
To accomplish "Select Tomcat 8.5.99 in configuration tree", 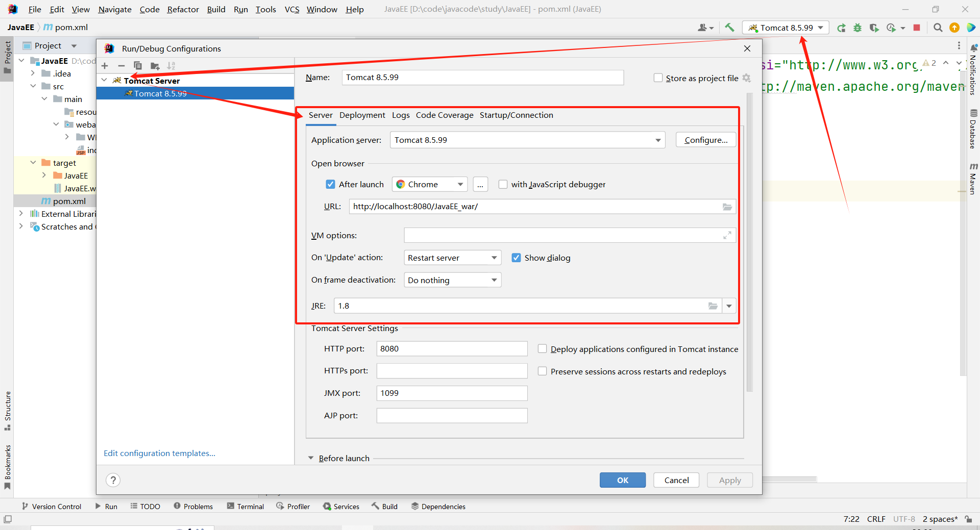I will pyautogui.click(x=195, y=93).
